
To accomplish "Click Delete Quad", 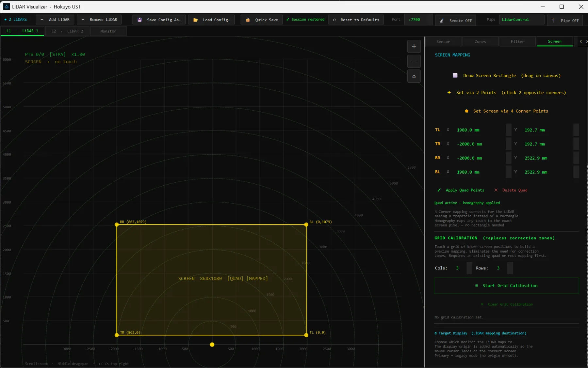I will point(511,190).
